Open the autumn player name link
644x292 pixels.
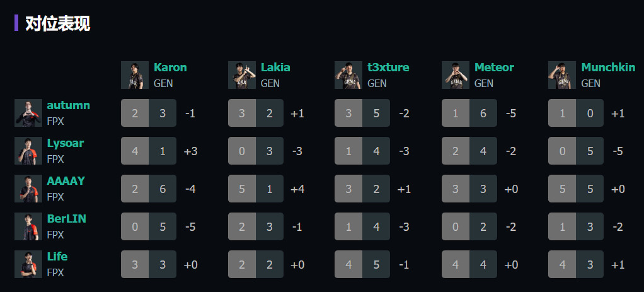tap(68, 105)
